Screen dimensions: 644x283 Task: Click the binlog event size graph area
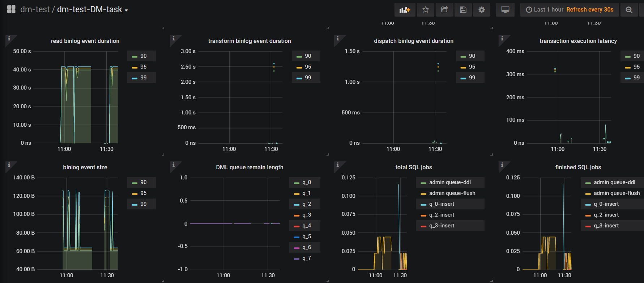pos(77,224)
